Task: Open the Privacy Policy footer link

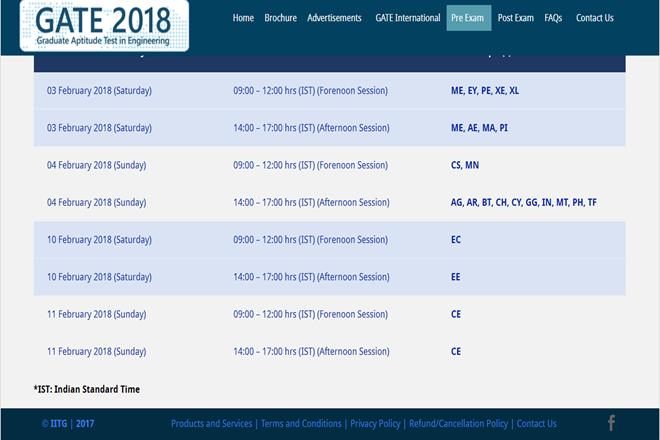Action: point(376,424)
